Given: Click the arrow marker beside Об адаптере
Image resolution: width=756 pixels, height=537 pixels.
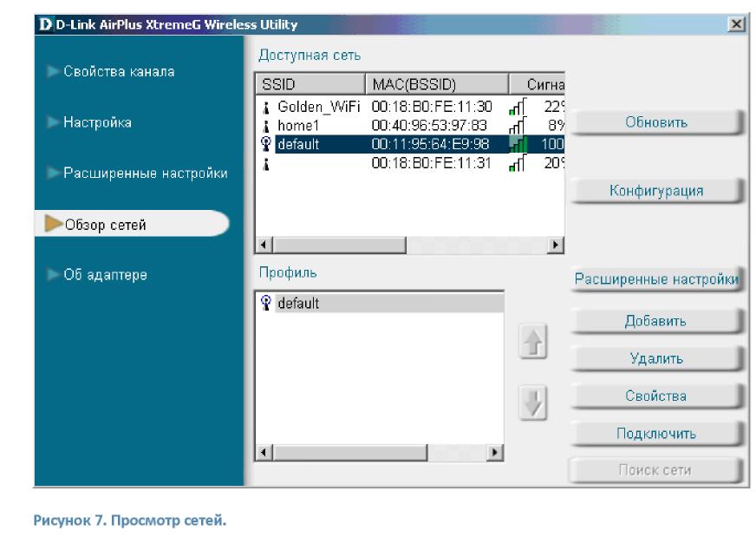Looking at the screenshot, I should point(53,274).
